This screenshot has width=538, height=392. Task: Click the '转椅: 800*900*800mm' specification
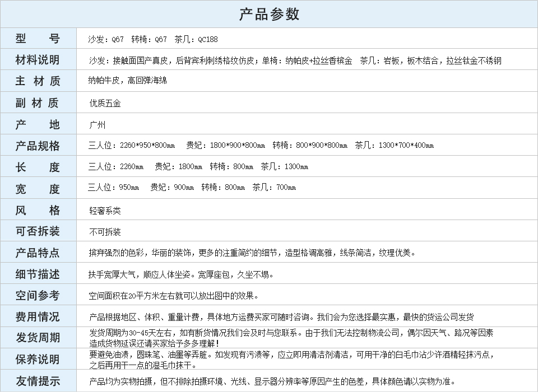click(310, 145)
